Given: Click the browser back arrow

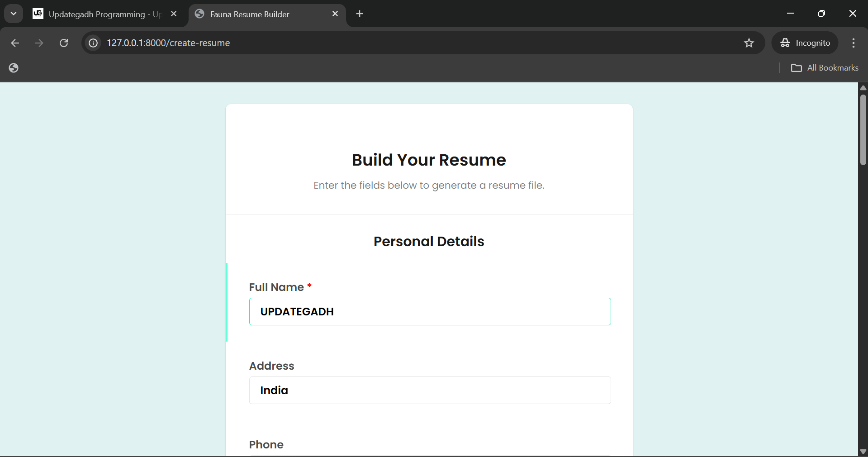Looking at the screenshot, I should pyautogui.click(x=15, y=43).
